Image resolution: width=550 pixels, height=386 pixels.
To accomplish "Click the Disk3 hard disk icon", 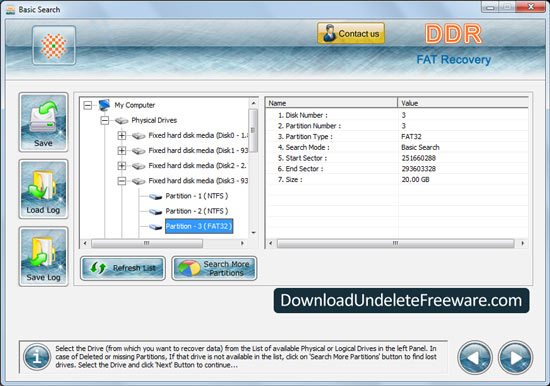I will [139, 181].
